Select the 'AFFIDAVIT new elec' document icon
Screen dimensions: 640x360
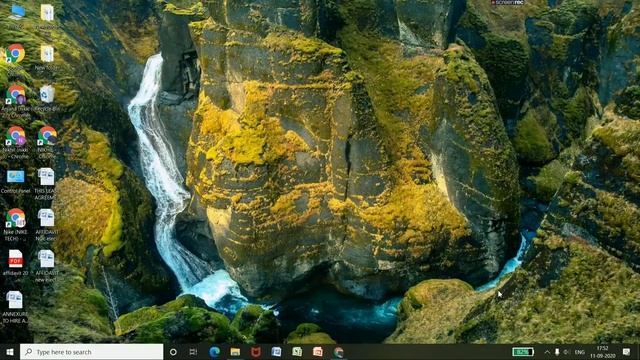click(46, 265)
